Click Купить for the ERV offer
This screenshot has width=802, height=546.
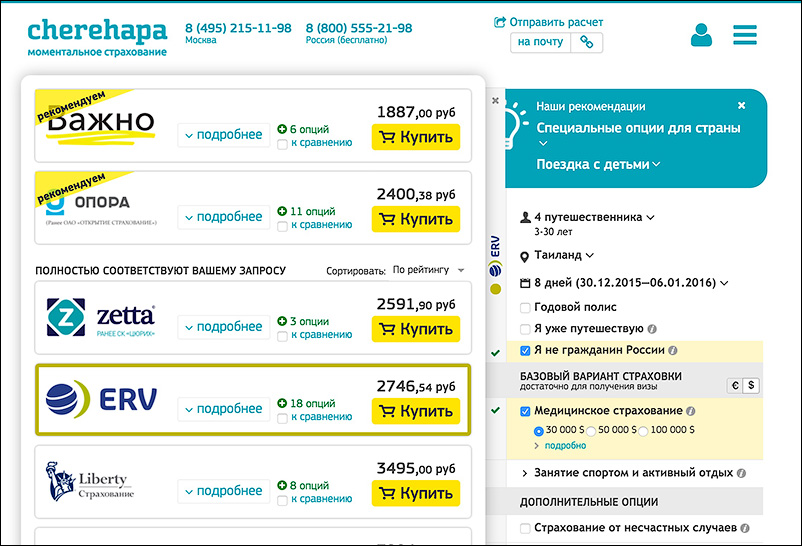tap(416, 411)
